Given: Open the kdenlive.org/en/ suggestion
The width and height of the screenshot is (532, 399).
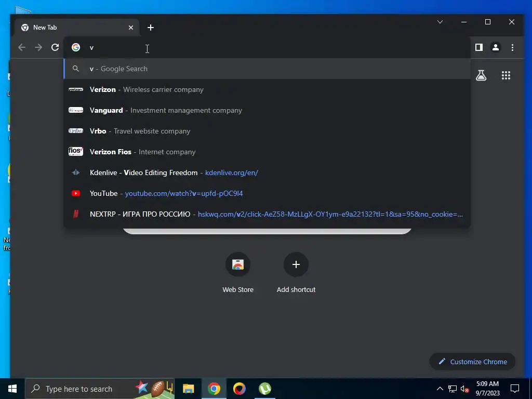Looking at the screenshot, I should pyautogui.click(x=267, y=172).
